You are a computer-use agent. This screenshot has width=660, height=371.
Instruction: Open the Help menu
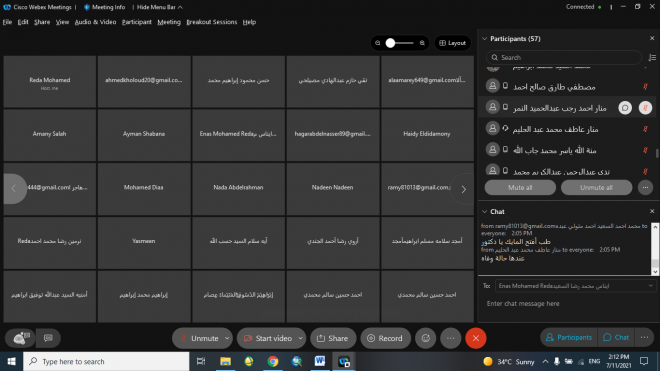point(249,22)
